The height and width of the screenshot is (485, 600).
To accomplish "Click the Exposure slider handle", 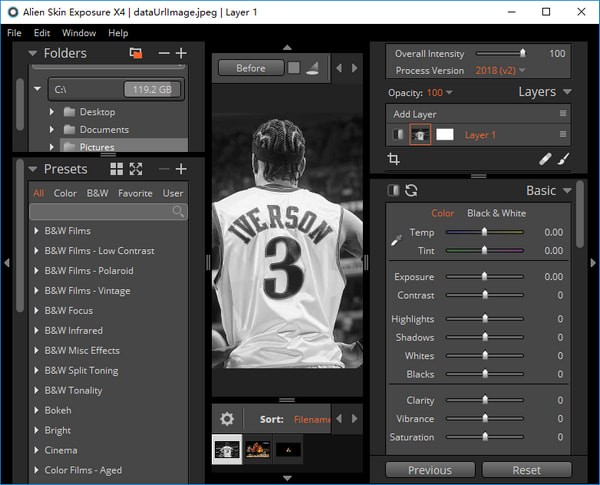I will tap(485, 277).
